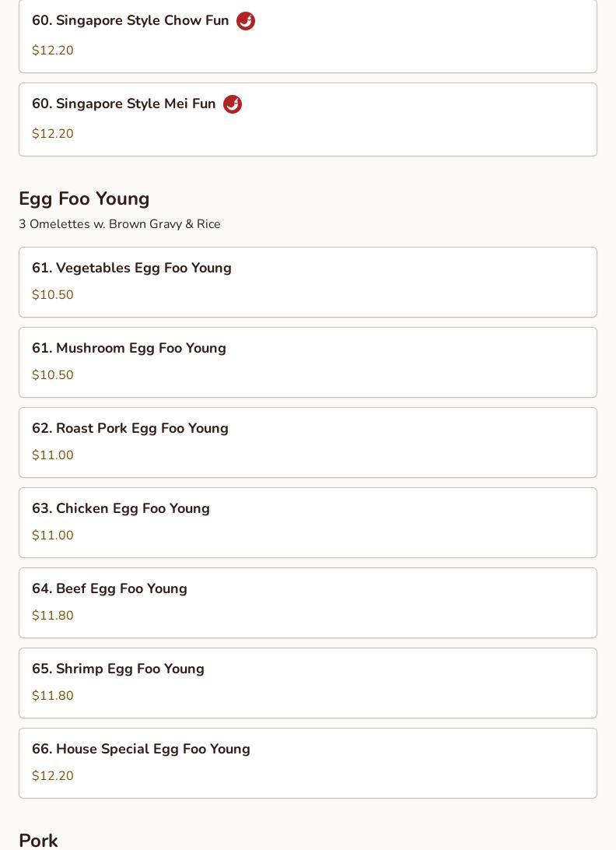
Task: Select the Singapore Style Mei Fun item
Action: (124, 104)
